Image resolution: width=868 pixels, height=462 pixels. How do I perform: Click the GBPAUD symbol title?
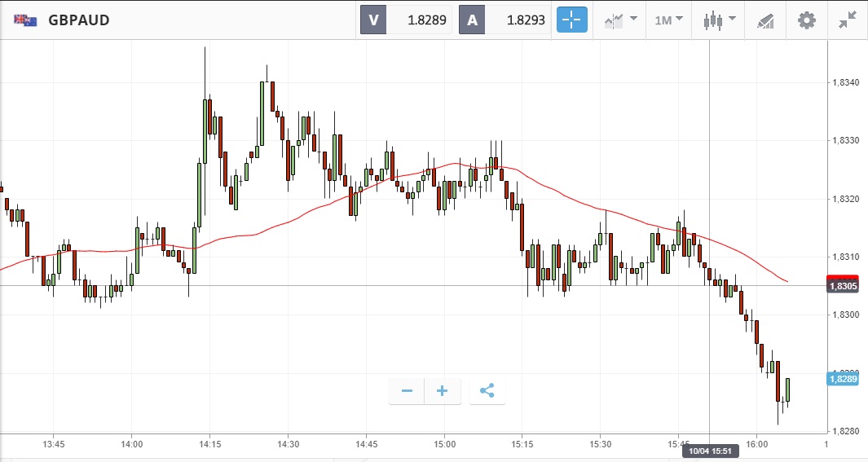point(79,20)
